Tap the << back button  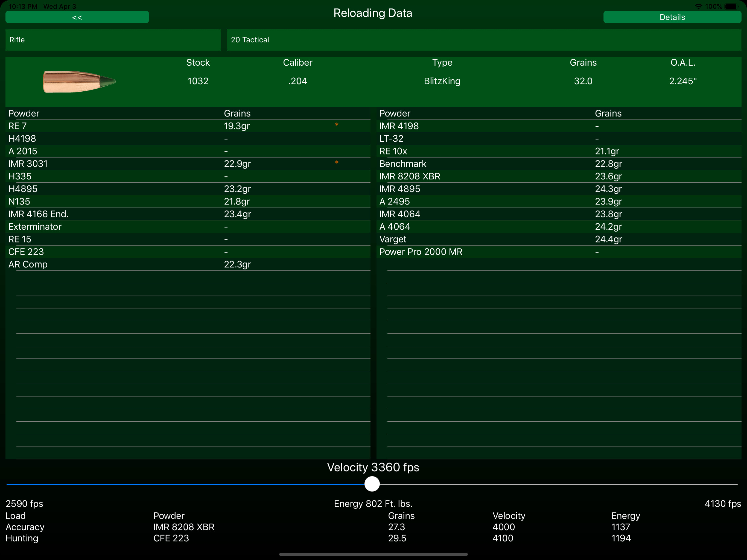[77, 17]
